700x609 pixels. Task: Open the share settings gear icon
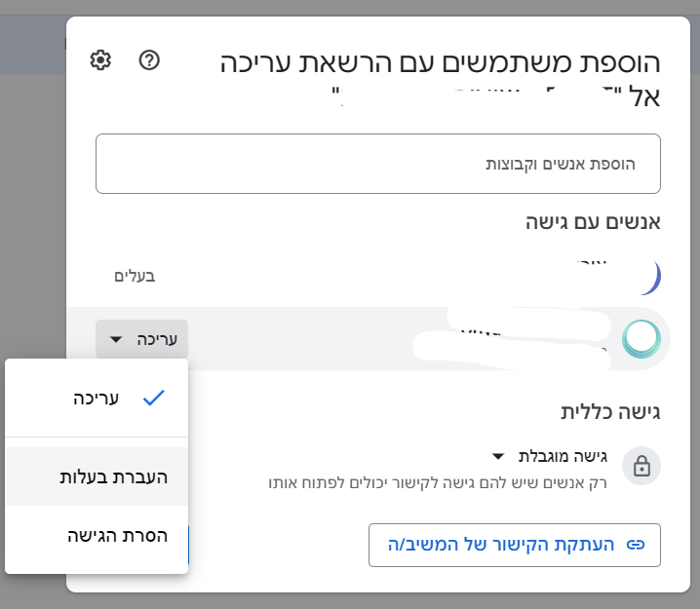(x=99, y=60)
